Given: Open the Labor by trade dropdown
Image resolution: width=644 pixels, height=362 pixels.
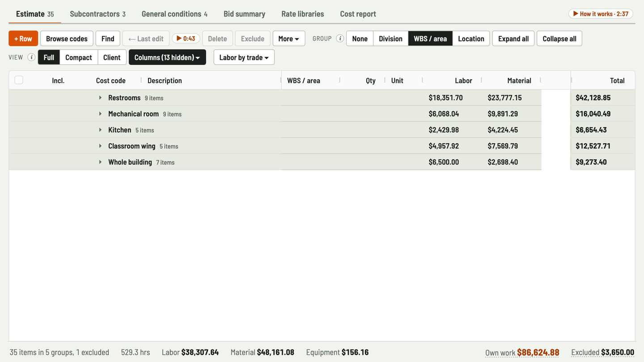Looking at the screenshot, I should pos(244,57).
